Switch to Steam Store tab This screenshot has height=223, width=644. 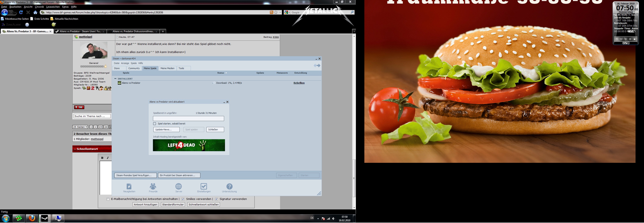tap(119, 68)
